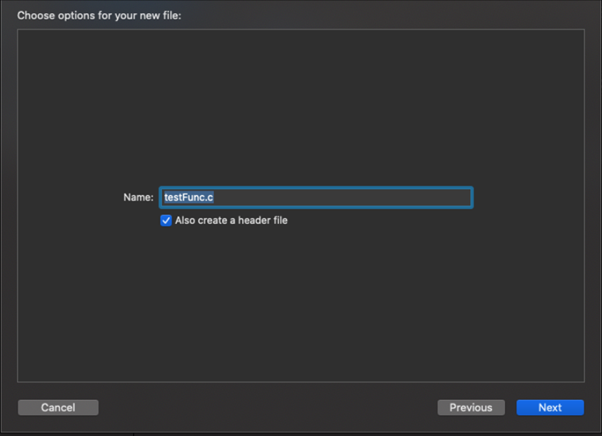Click the Name text field containing testFunc.c
602x436 pixels.
click(x=316, y=197)
